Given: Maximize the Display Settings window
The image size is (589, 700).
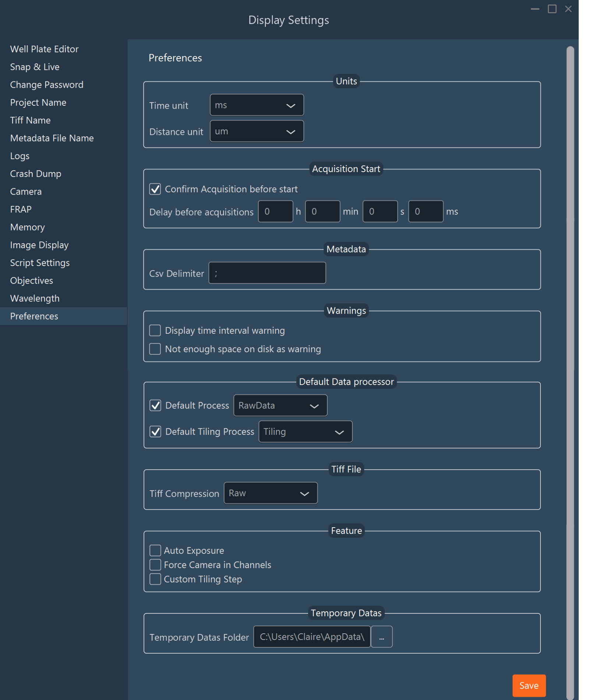Looking at the screenshot, I should pos(552,9).
